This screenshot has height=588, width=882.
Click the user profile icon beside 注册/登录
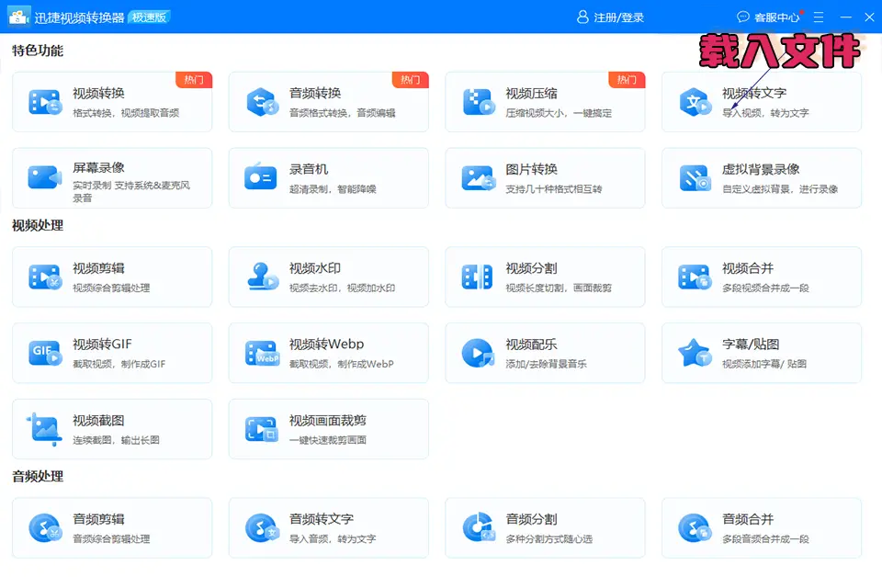[x=582, y=17]
